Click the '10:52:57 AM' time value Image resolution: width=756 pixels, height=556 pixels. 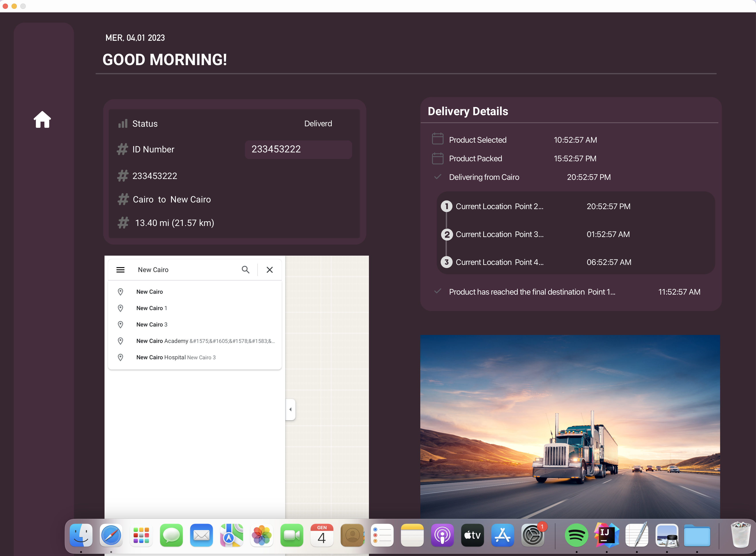(575, 140)
